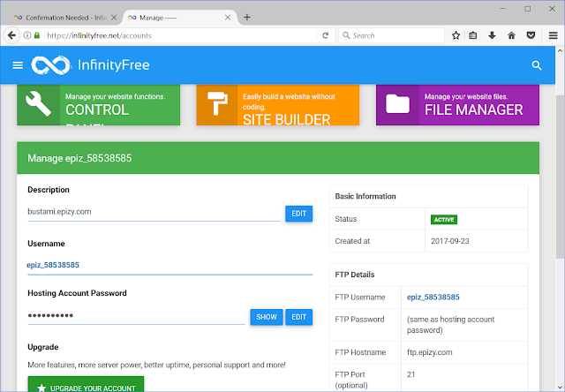This screenshot has width=565, height=392.
Task: Click the Upgrade section label
Action: 43,347
